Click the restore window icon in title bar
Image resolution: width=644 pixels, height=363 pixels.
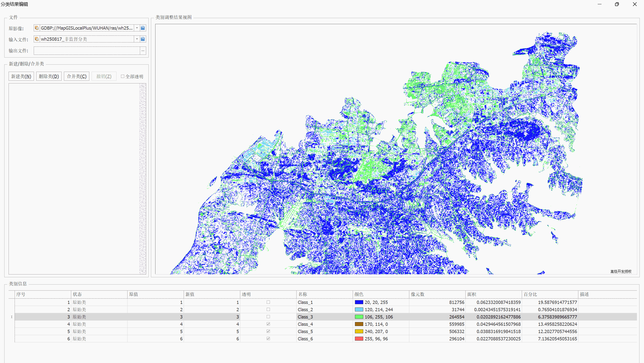[x=617, y=4]
